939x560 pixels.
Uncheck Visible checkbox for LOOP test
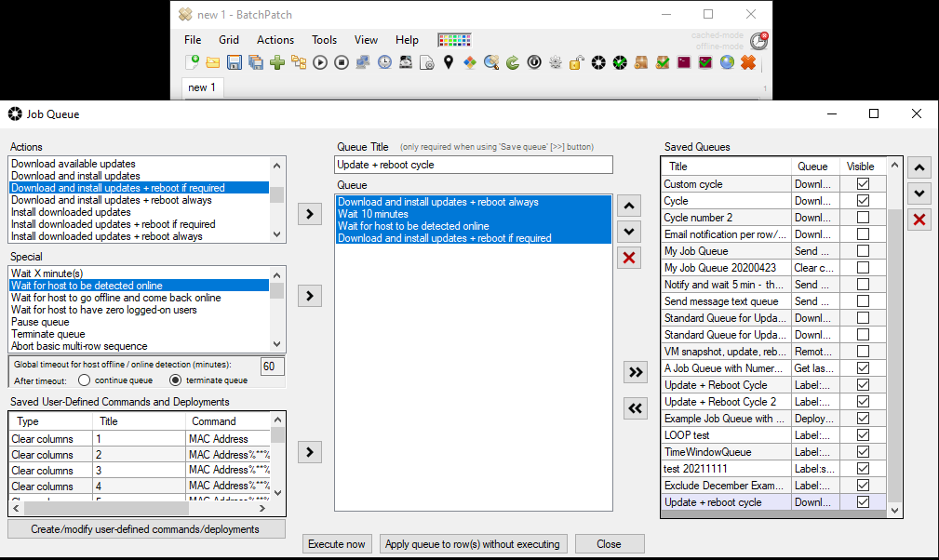pos(863,435)
